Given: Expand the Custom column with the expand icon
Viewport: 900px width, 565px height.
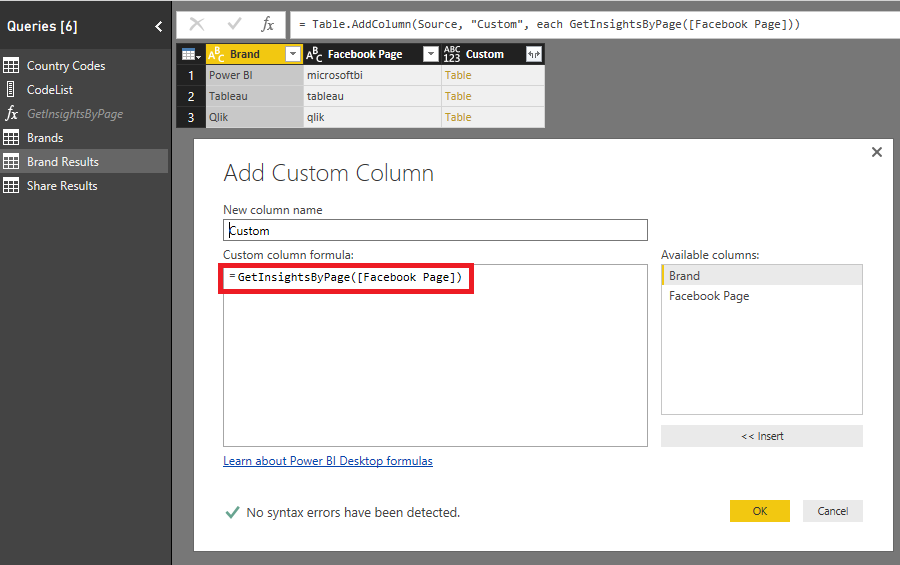Looking at the screenshot, I should pyautogui.click(x=534, y=54).
